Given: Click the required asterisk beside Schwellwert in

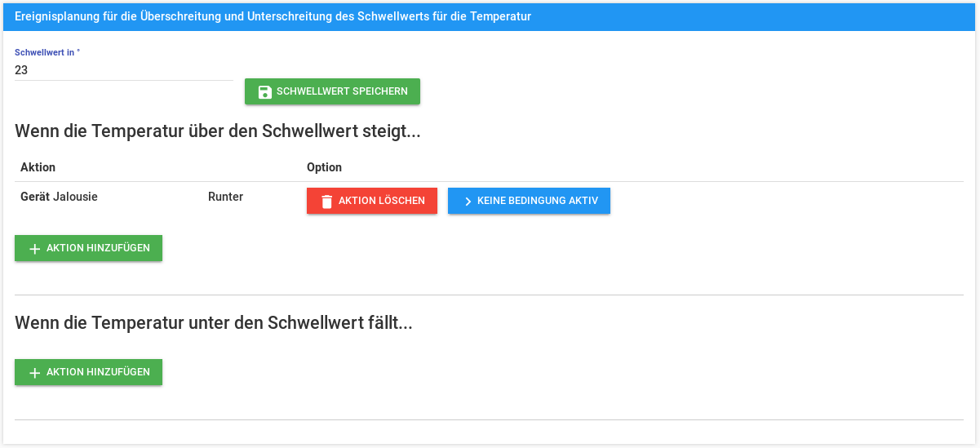Looking at the screenshot, I should (78, 51).
